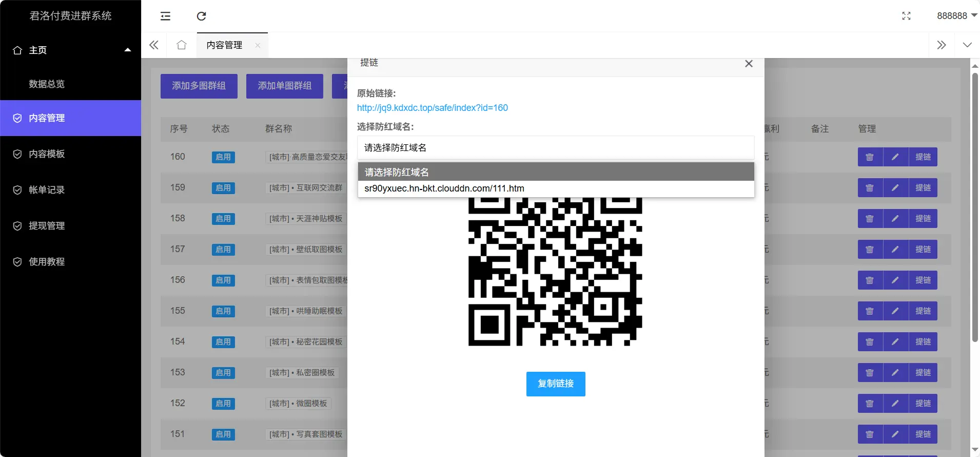Choose the 请选择防红域名 placeholder option
This screenshot has height=457, width=980.
point(556,172)
